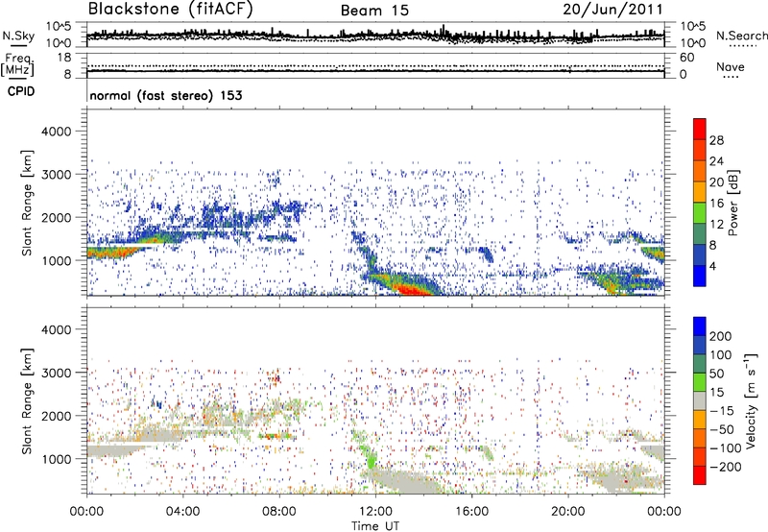Viewport: 768px width, 532px height.
Task: Click the -100 label on velocity colorbar
Action: click(x=726, y=448)
